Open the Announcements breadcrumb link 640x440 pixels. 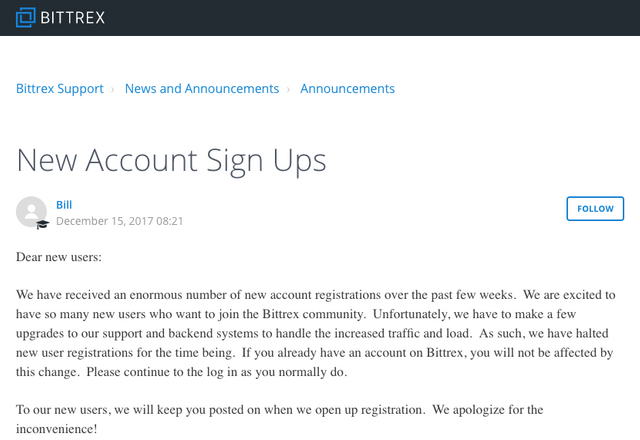(x=347, y=89)
